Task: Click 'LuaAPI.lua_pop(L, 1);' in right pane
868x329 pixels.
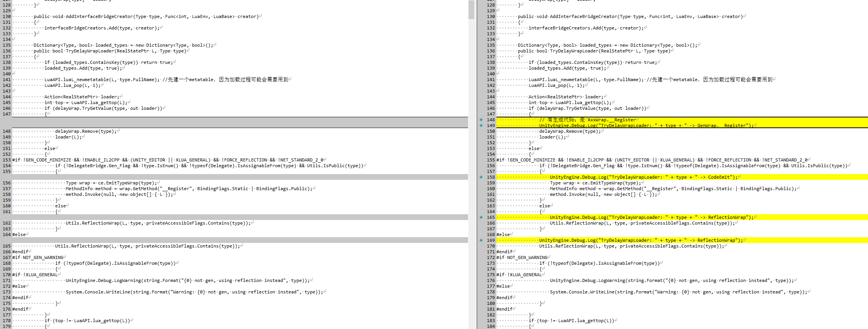Action: pos(557,85)
